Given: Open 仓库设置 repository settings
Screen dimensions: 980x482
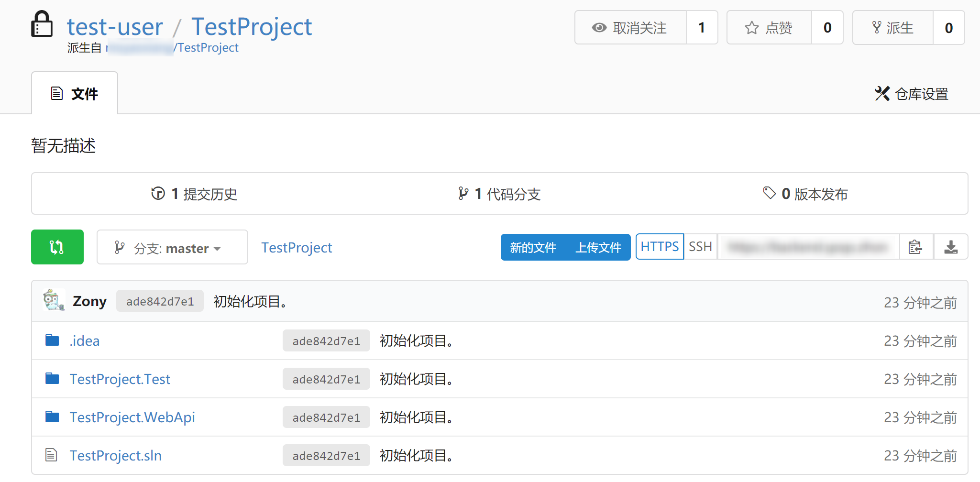Looking at the screenshot, I should click(912, 94).
